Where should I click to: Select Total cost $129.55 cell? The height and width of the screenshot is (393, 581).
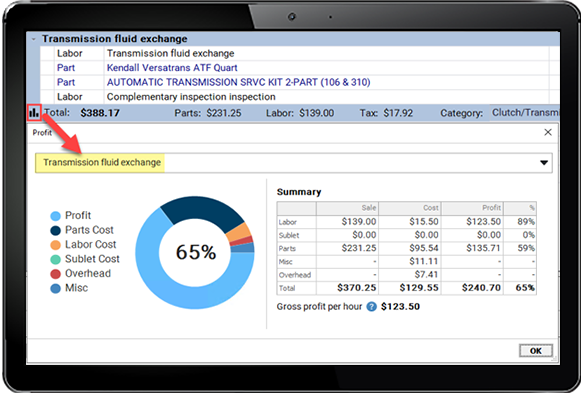pyautogui.click(x=409, y=288)
